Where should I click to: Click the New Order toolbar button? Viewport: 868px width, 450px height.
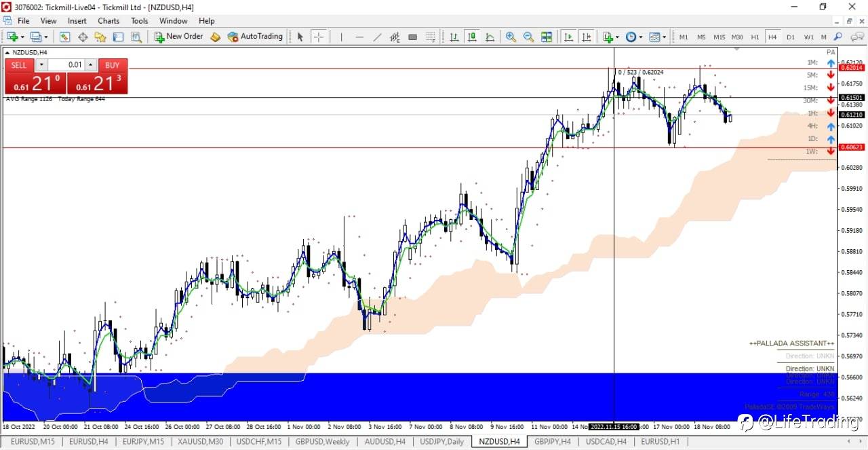click(x=178, y=37)
